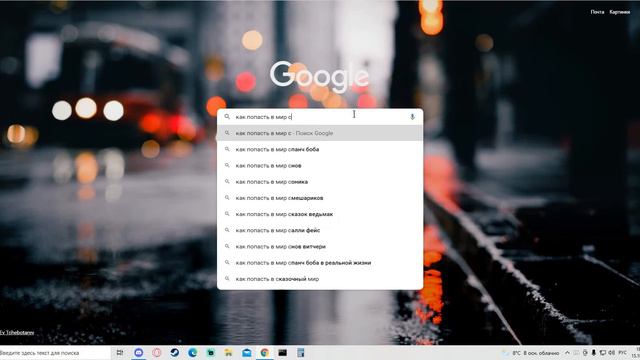
Task: Switch the РУС keyboard language indicator
Action: coord(623,353)
